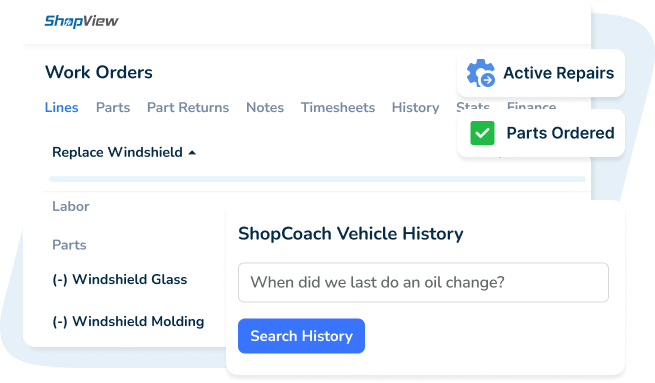The width and height of the screenshot is (655, 383).
Task: Click the ShopView logo
Action: [81, 21]
